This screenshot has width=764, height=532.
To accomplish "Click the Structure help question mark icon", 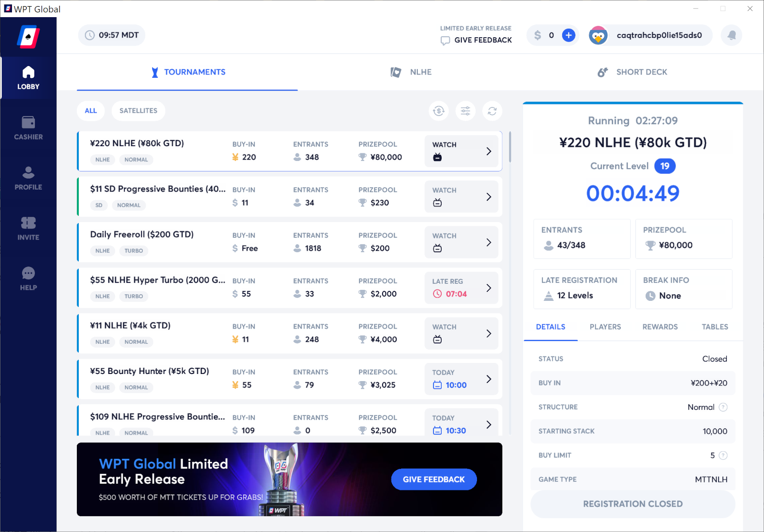I will coord(723,407).
